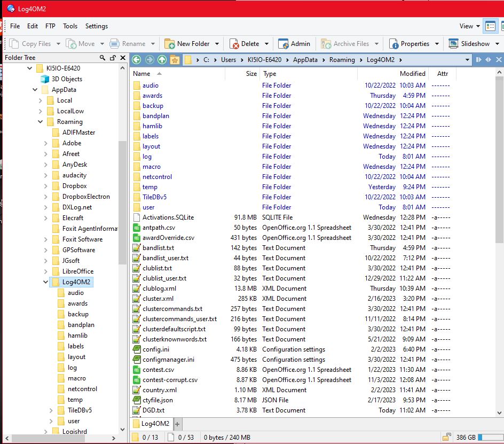Open the Tools menu
This screenshot has height=444, width=504.
tap(70, 26)
